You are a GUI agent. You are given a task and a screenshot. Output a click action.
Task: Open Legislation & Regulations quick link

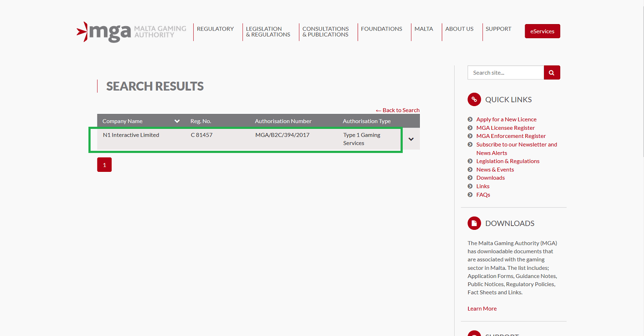pos(508,161)
